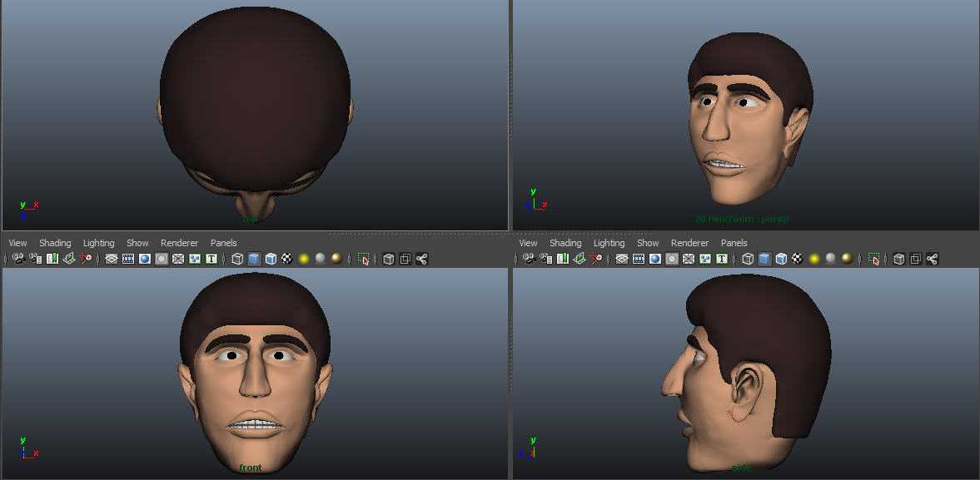The image size is (980, 480).
Task: Open the Renderer menu of the side panel
Action: click(x=689, y=243)
